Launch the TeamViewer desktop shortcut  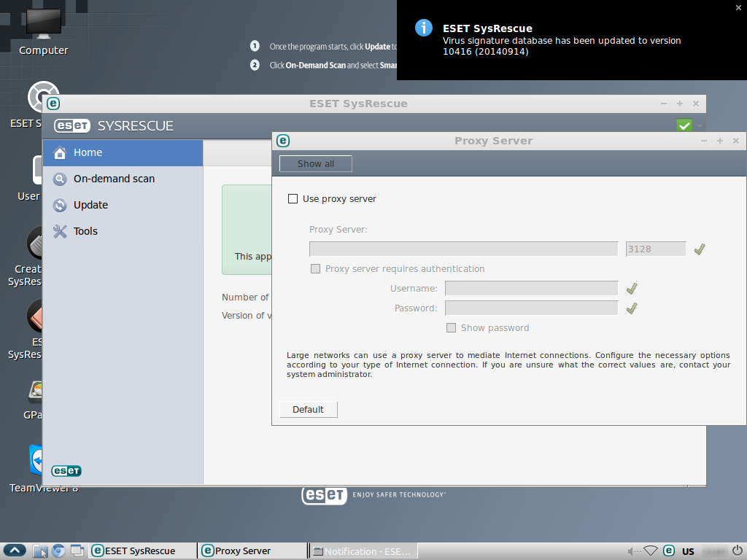[x=42, y=465]
